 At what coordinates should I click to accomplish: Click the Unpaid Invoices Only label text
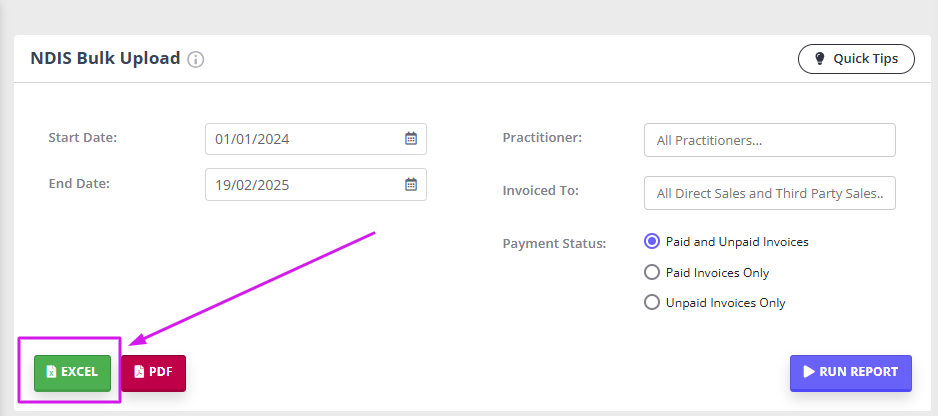click(x=726, y=303)
